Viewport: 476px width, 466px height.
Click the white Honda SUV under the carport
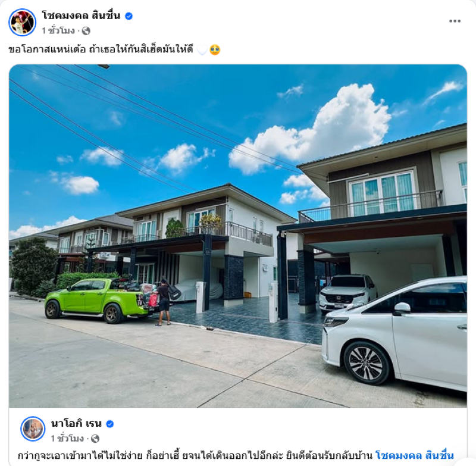348,293
